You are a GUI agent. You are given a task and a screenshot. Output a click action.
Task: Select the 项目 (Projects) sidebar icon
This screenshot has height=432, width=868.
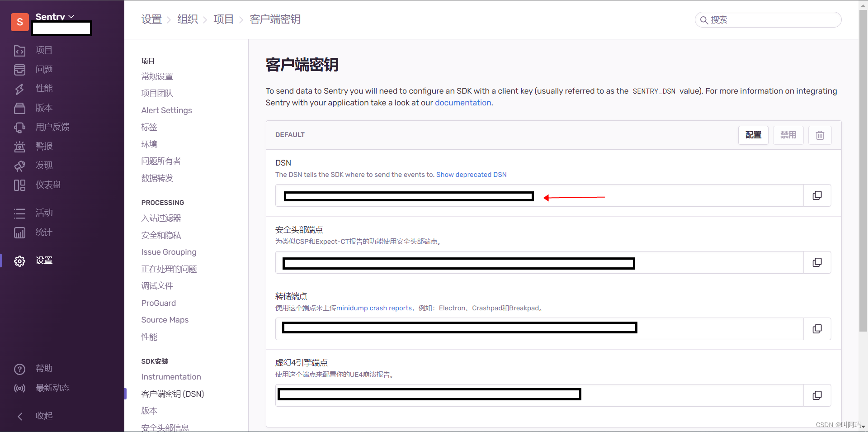[x=20, y=50]
